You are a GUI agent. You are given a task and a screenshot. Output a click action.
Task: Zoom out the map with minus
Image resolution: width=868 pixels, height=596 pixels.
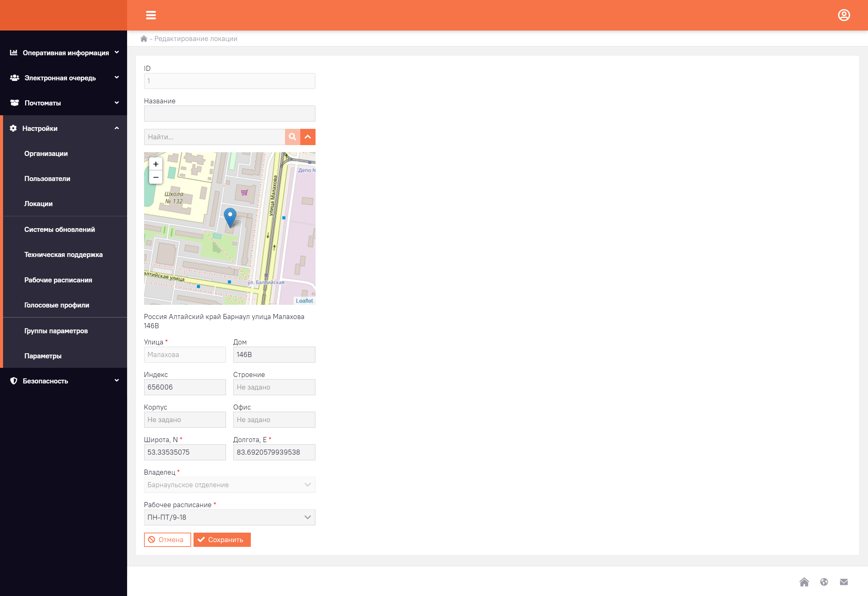[156, 177]
